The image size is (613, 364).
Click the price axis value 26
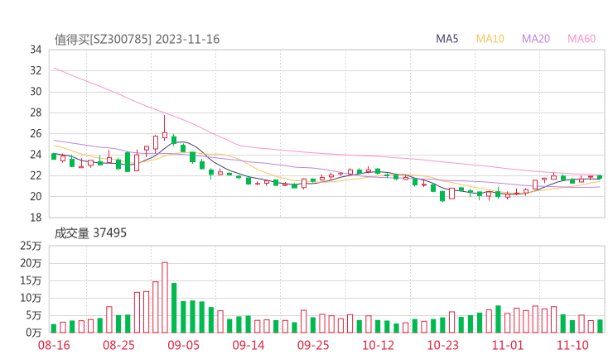36,133
